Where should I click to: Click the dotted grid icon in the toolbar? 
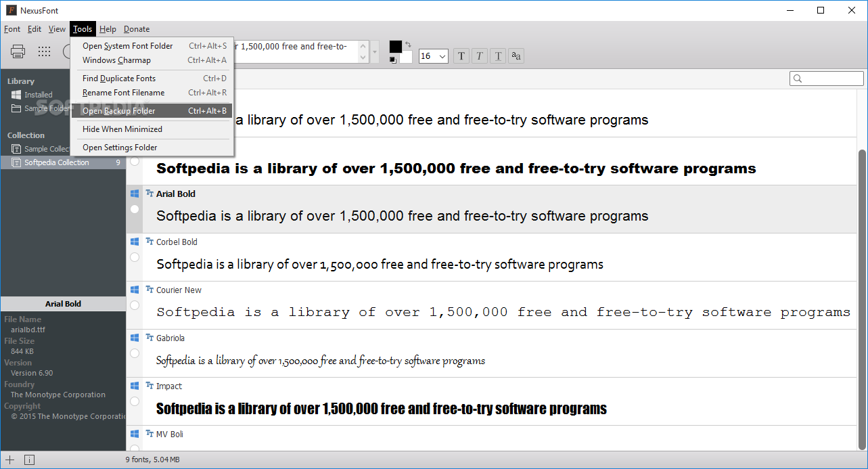(45, 51)
